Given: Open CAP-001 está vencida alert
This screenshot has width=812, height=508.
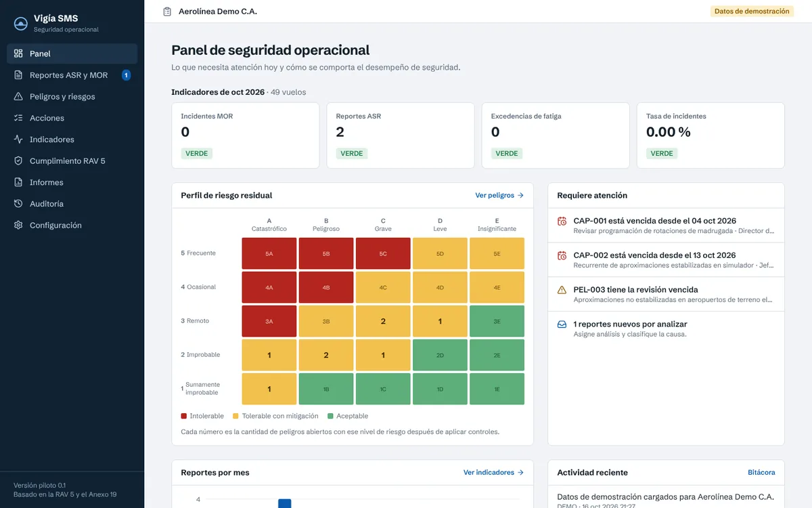Looking at the screenshot, I should tap(666, 226).
